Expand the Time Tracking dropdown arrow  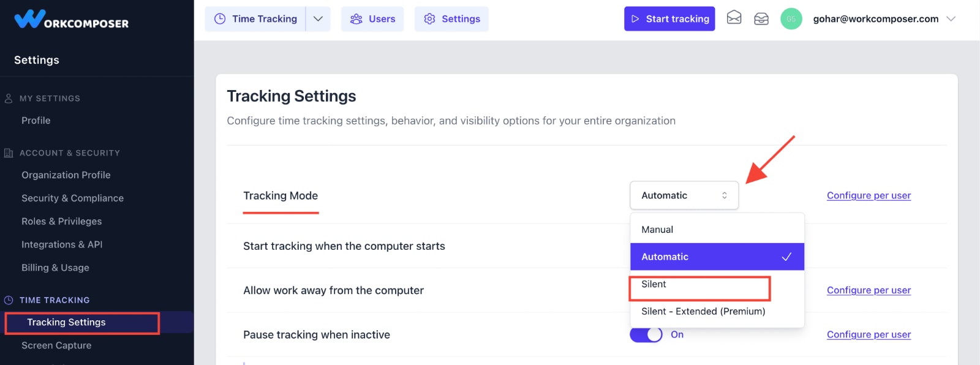(318, 19)
